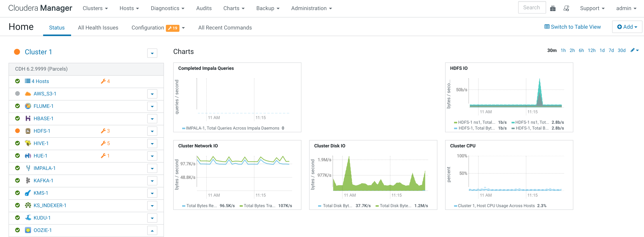Click the HIVE-1 bee icon
Screen dimensions: 644x237
click(28, 143)
